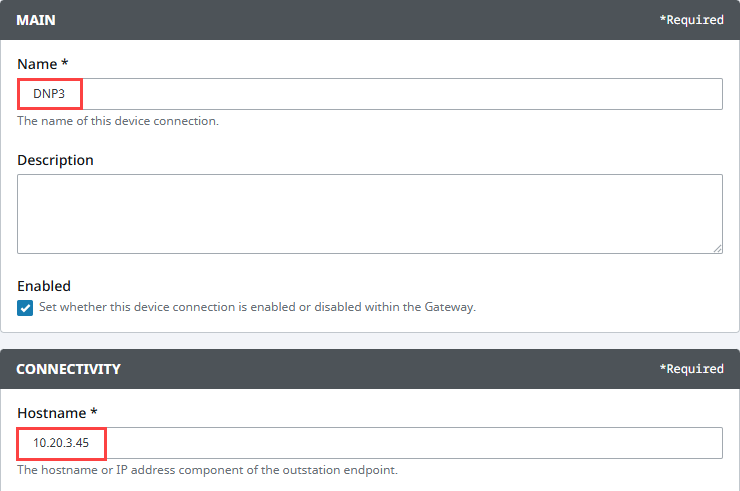Click the help text about the outstation endpoint
Screen dimensions: 740x491
208,470
